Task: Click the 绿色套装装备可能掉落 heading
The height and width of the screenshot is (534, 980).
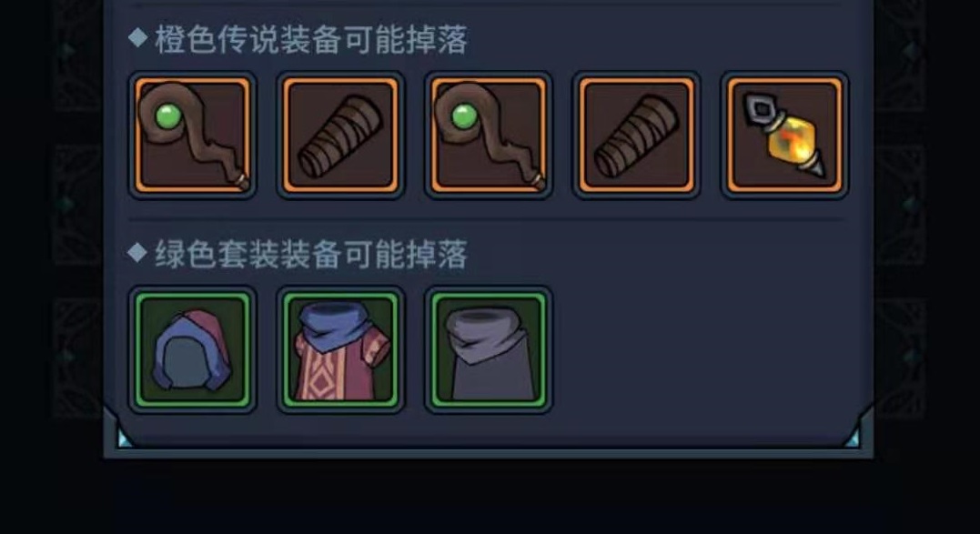Action: click(x=310, y=254)
